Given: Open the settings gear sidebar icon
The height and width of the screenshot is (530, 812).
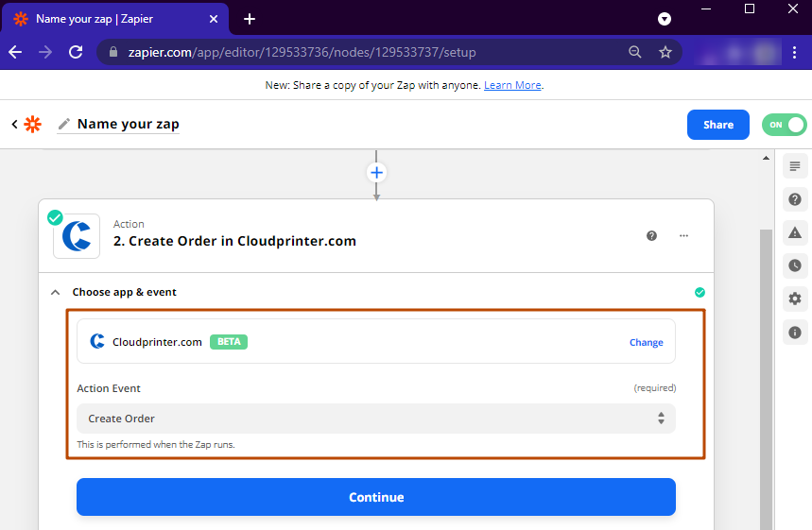Looking at the screenshot, I should point(795,299).
